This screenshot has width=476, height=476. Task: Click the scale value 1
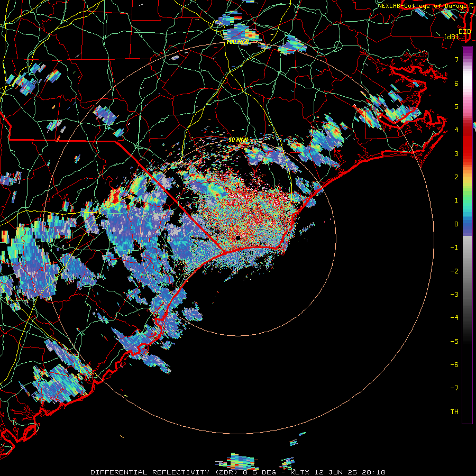click(x=456, y=200)
